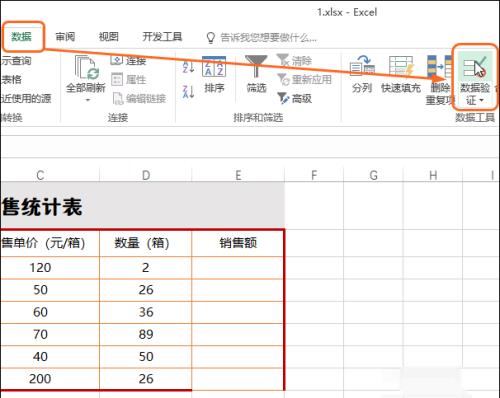Select column G header
500x398 pixels.
(373, 175)
